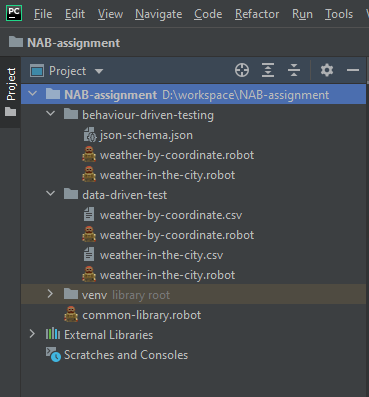
Task: Open the Code menu
Action: [208, 14]
